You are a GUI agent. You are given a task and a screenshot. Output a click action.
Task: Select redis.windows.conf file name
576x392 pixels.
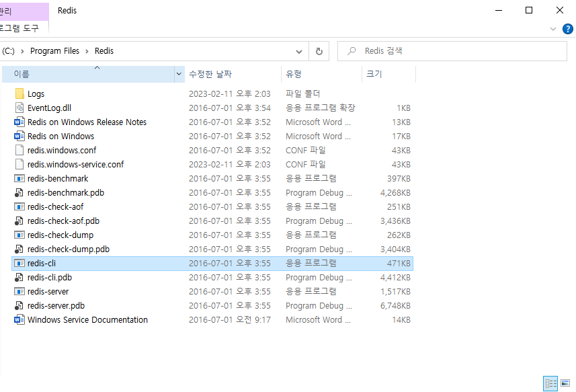click(62, 150)
